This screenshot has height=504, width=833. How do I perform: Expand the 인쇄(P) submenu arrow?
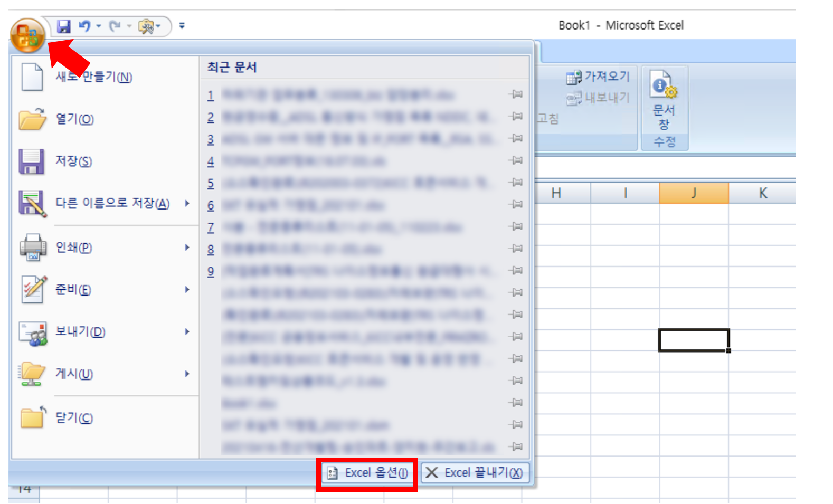pos(187,248)
